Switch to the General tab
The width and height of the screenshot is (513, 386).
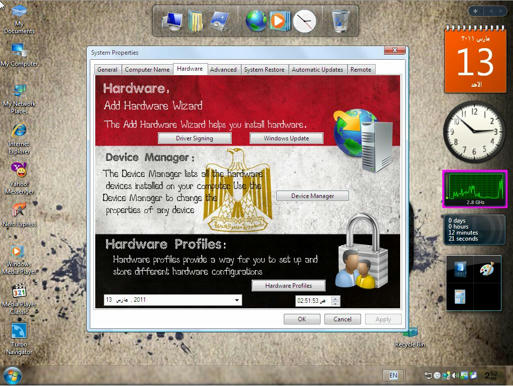pos(107,69)
